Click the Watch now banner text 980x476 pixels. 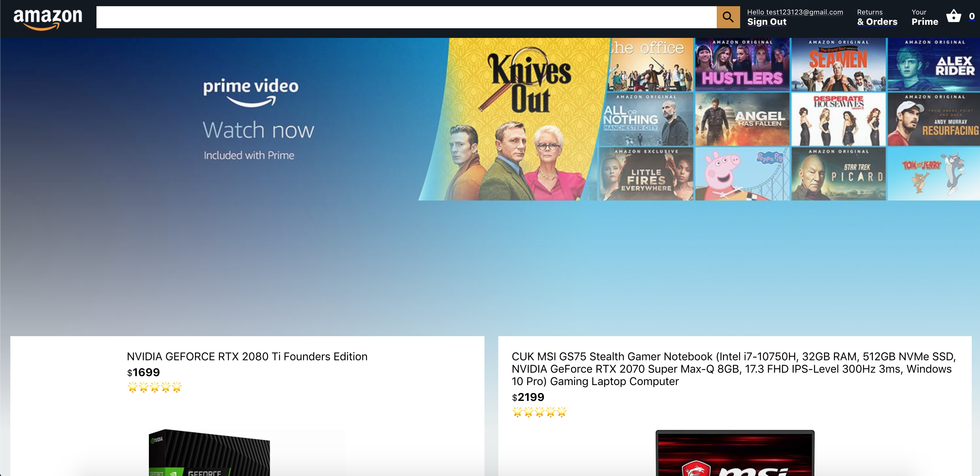pyautogui.click(x=258, y=130)
